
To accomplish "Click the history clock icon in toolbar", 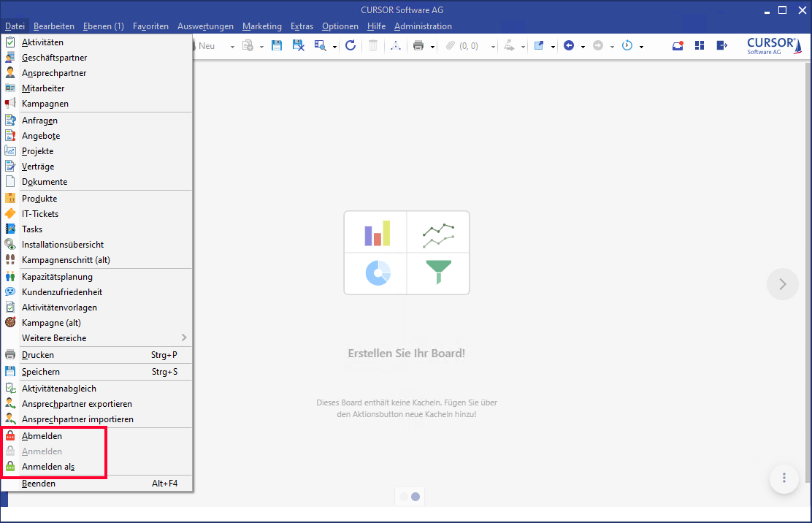I will [627, 46].
